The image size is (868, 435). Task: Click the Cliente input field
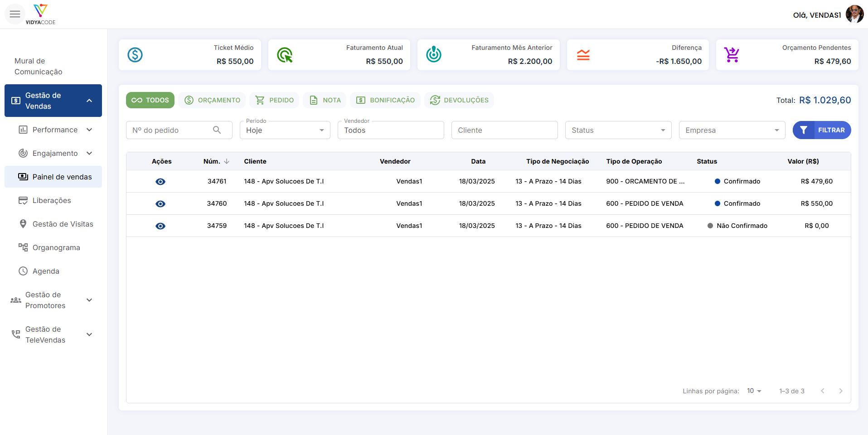(x=504, y=130)
